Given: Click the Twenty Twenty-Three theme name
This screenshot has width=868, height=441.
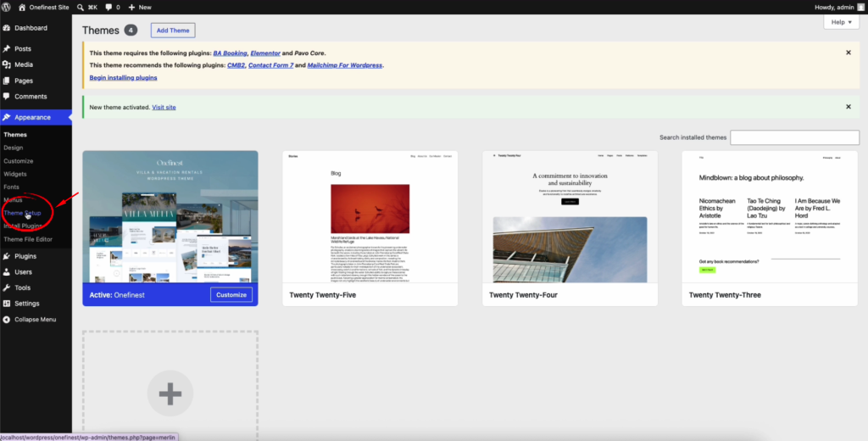Looking at the screenshot, I should (x=725, y=295).
